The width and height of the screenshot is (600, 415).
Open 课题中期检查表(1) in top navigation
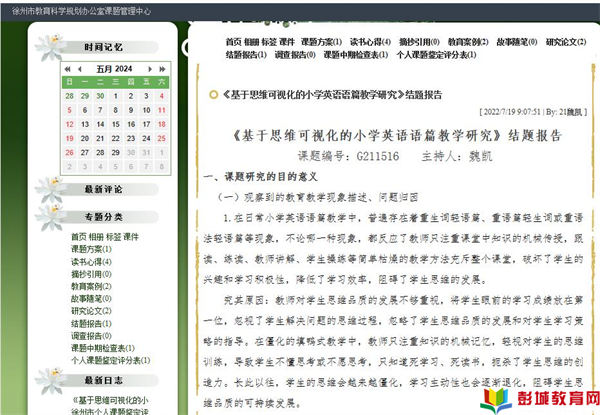[x=356, y=55]
